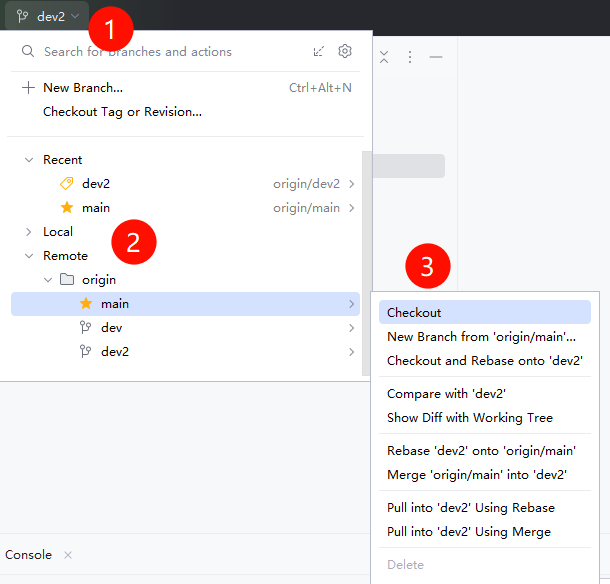The width and height of the screenshot is (610, 584).
Task: Click favorite star on remote main
Action: pos(86,303)
